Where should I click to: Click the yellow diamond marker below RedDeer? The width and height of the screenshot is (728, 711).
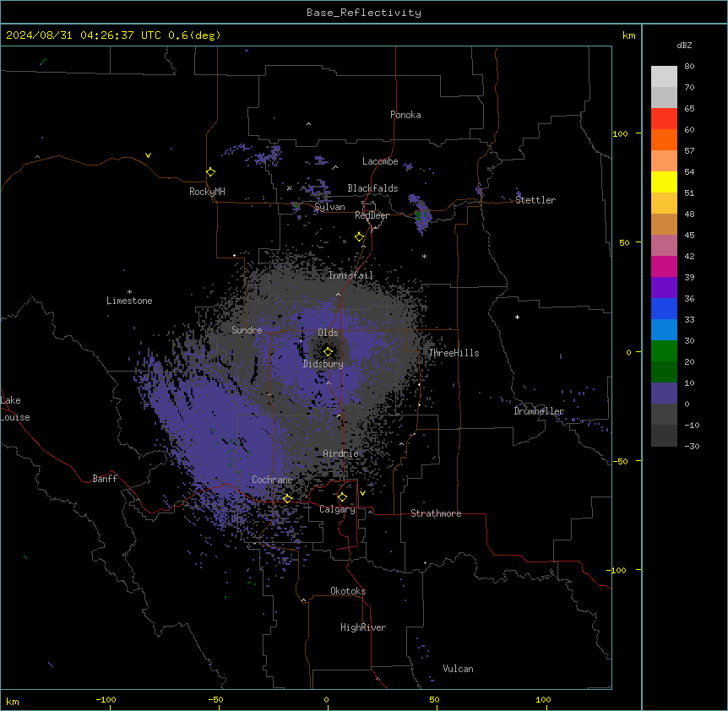(360, 237)
